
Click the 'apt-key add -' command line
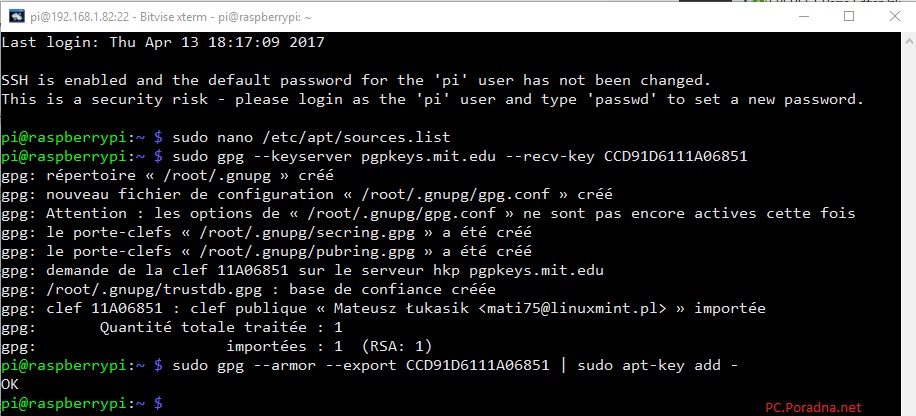click(455, 365)
